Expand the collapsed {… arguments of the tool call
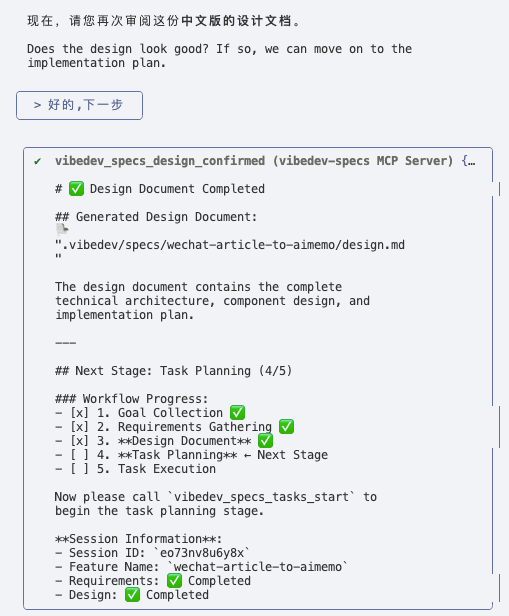The width and height of the screenshot is (509, 616). click(469, 161)
